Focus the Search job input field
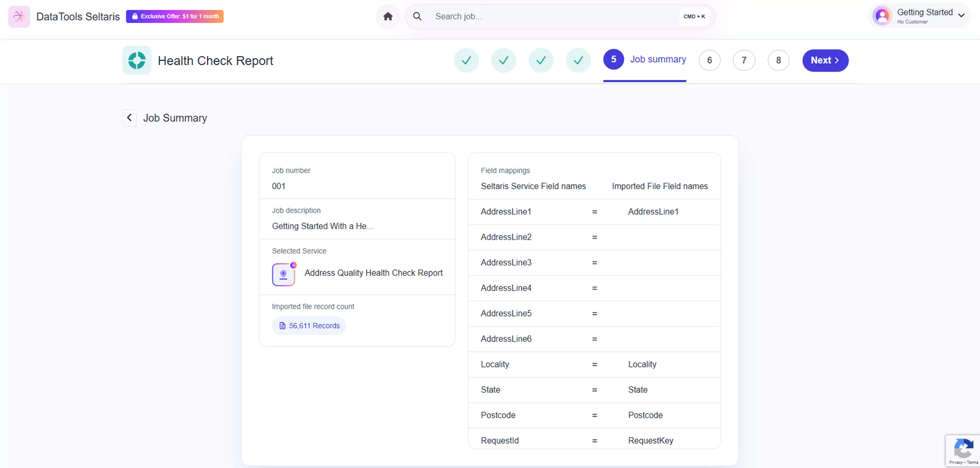 pos(552,16)
